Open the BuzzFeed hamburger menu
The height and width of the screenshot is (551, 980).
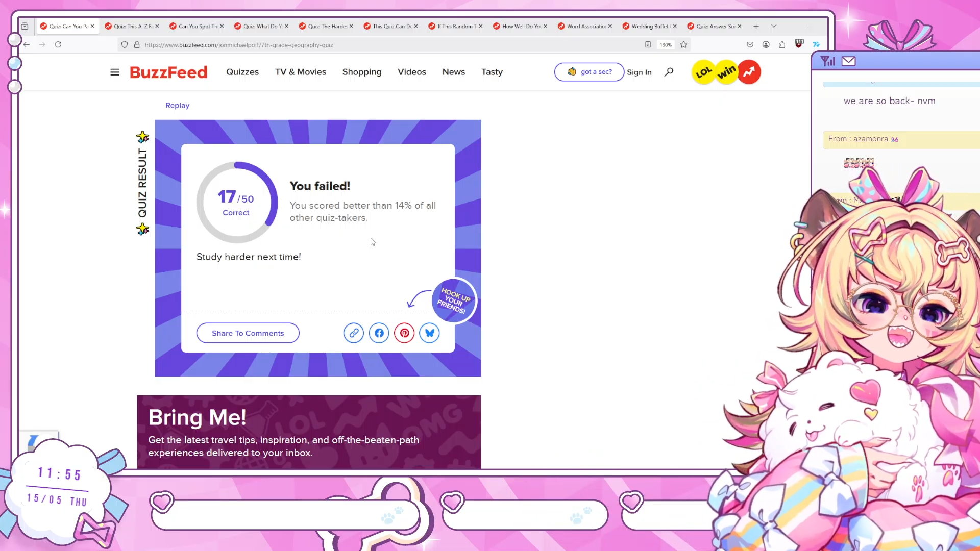click(115, 72)
